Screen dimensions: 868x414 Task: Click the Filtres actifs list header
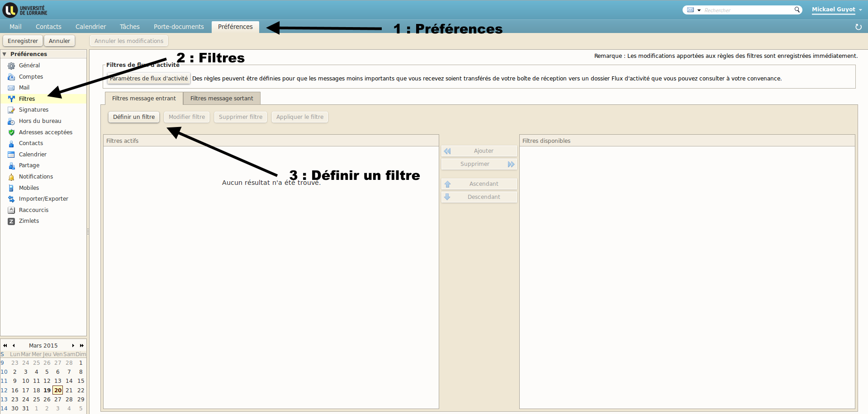(x=271, y=141)
